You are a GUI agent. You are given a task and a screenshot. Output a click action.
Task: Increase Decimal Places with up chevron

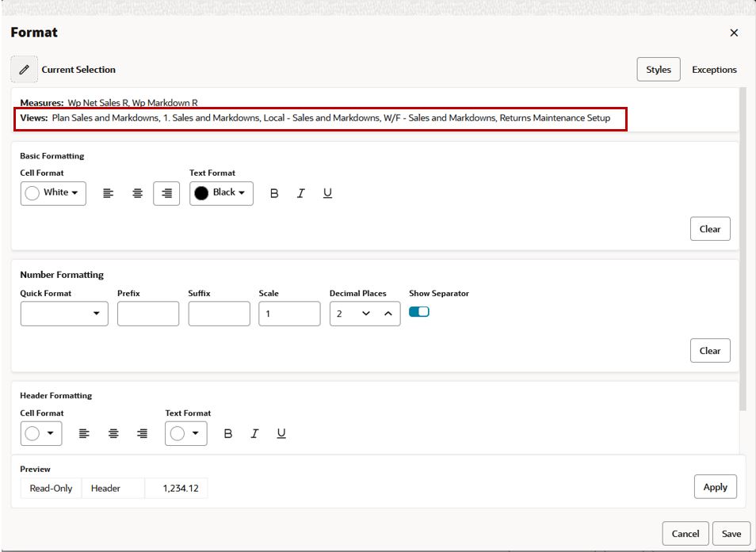(x=388, y=314)
